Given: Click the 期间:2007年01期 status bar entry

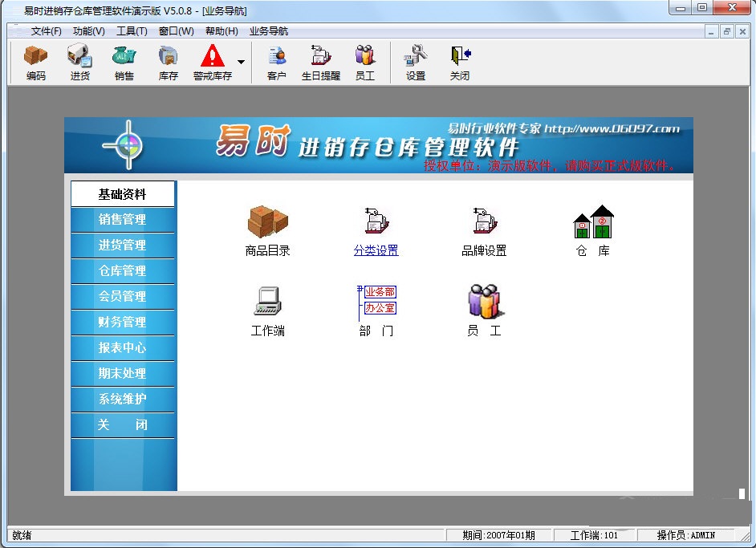Looking at the screenshot, I should click(498, 535).
